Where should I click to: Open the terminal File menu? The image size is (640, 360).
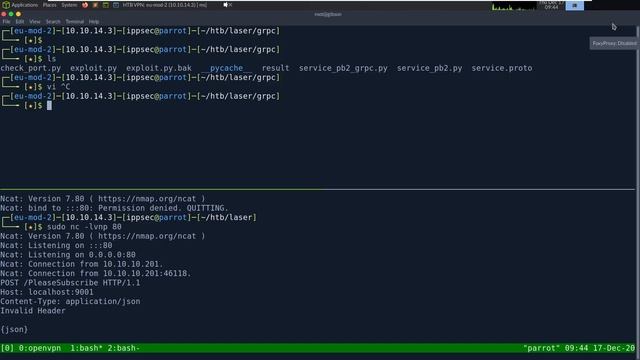point(7,21)
